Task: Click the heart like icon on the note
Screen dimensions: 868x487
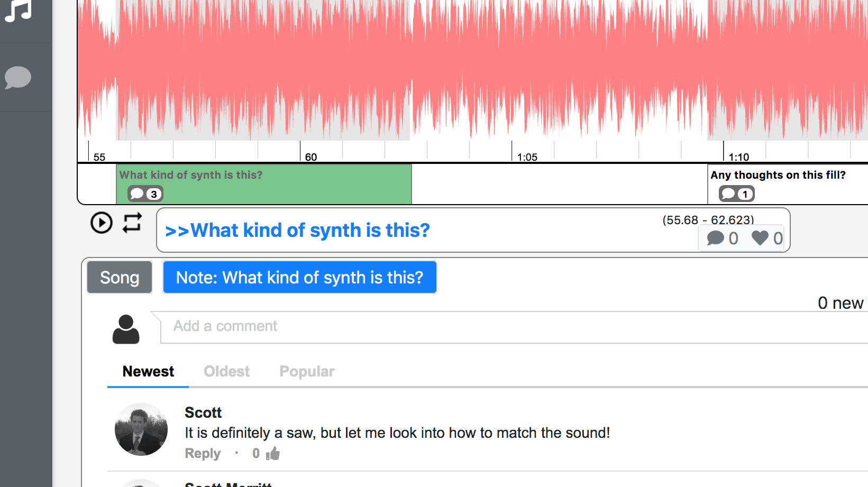Action: coord(760,238)
